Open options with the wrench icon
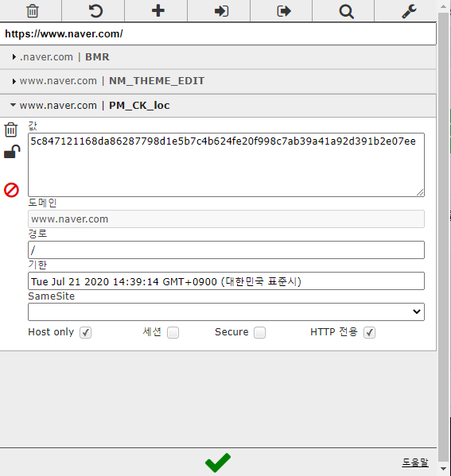The height and width of the screenshot is (476, 451). [x=409, y=12]
